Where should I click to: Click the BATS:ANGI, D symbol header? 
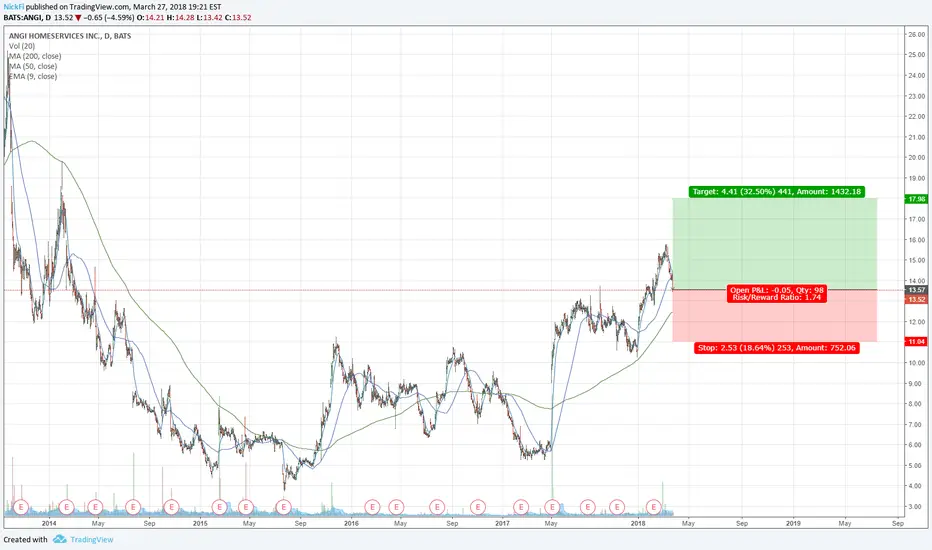(x=27, y=18)
